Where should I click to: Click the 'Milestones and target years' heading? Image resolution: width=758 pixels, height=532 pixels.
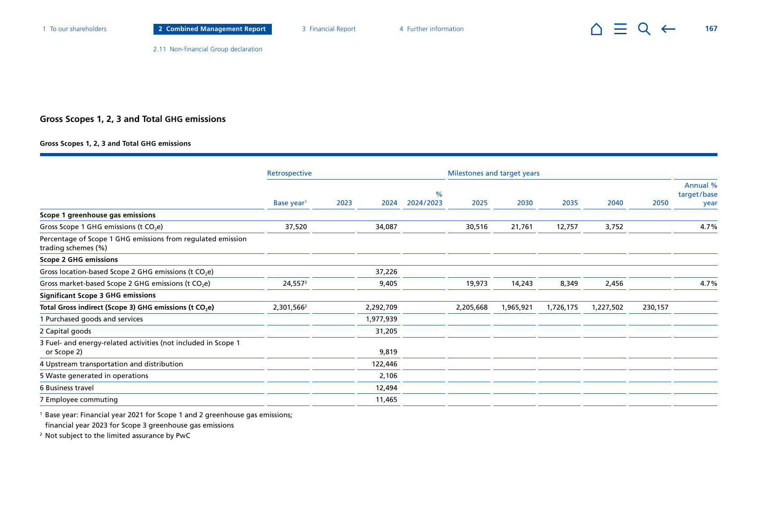(494, 173)
